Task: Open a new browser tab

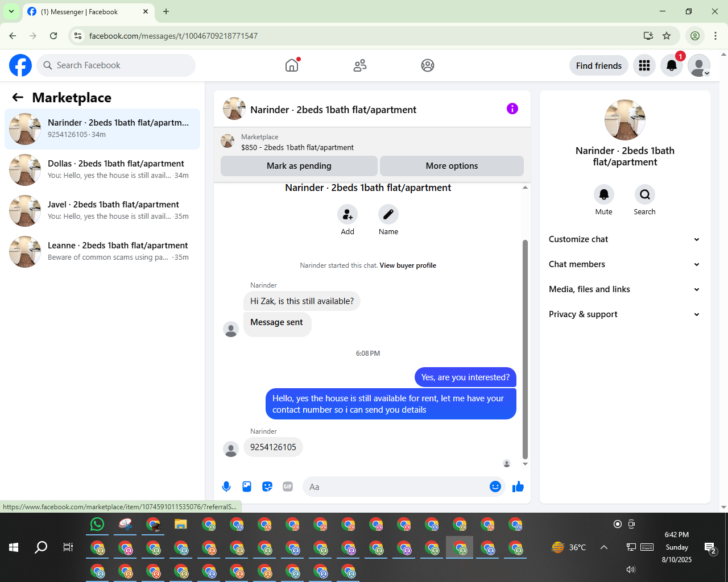Action: pyautogui.click(x=166, y=11)
